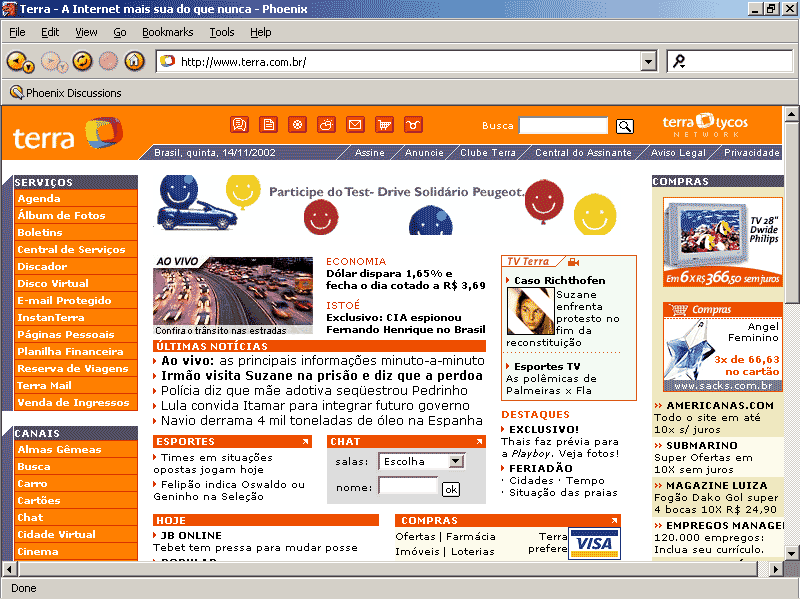
Task: Click the Terra search magnifier button
Action: (624, 126)
